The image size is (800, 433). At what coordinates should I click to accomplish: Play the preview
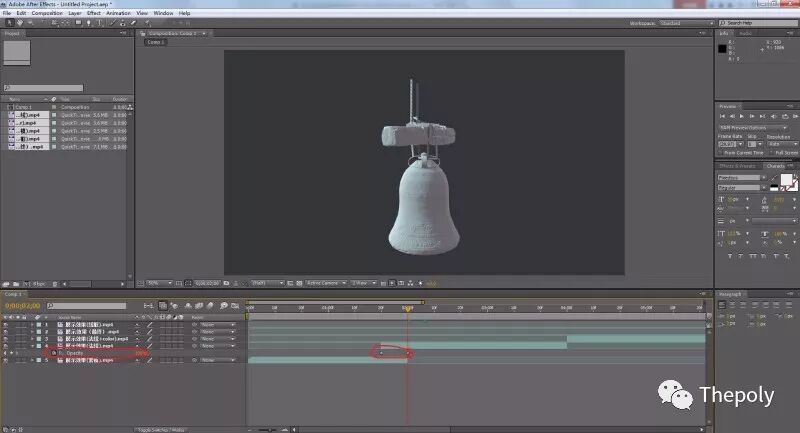pos(742,116)
